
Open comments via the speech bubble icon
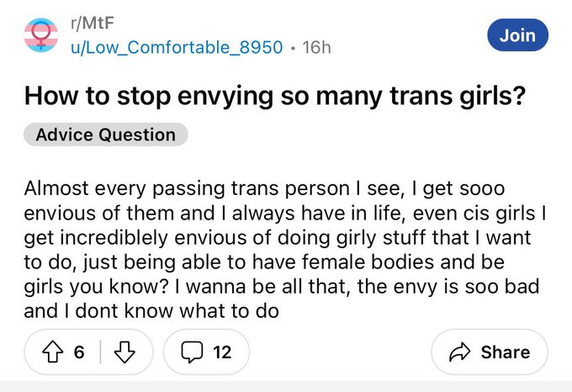tap(192, 352)
